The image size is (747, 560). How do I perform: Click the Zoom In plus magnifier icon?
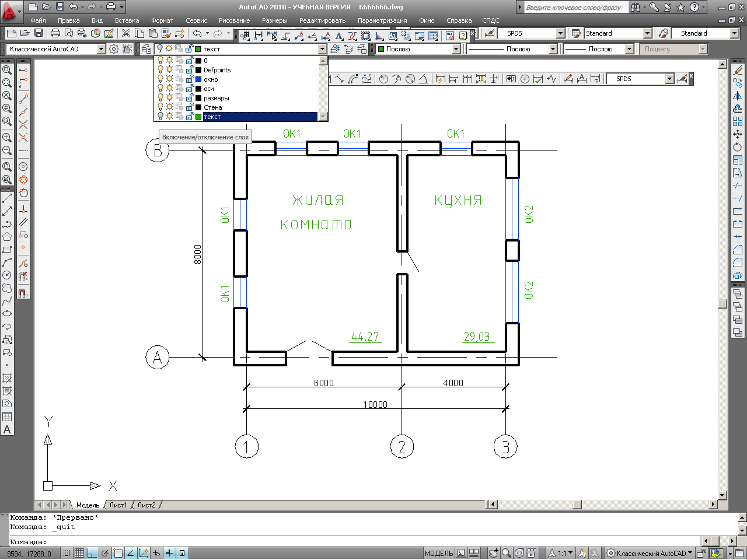[x=7, y=138]
